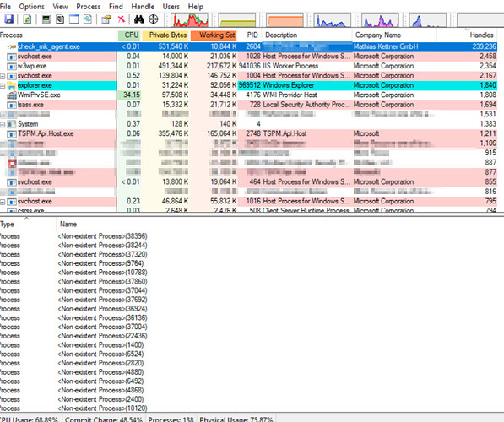Select the w3wp.exe process row

click(x=248, y=66)
